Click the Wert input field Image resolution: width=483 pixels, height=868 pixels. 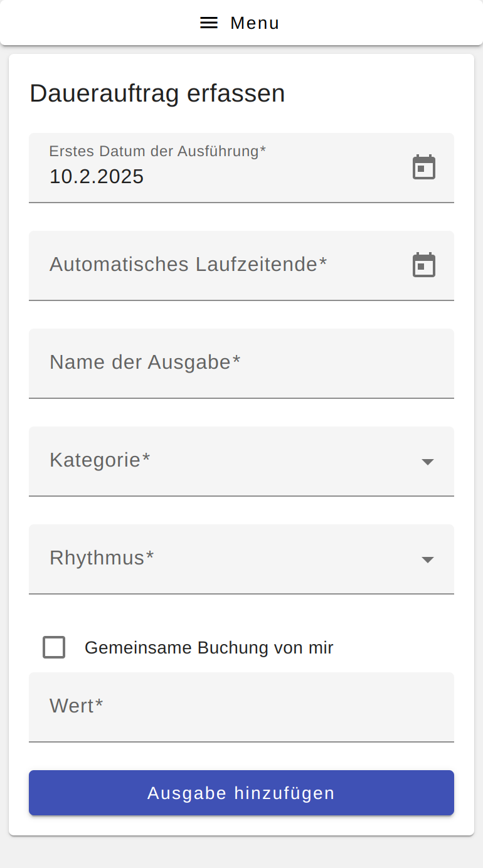pos(241,707)
